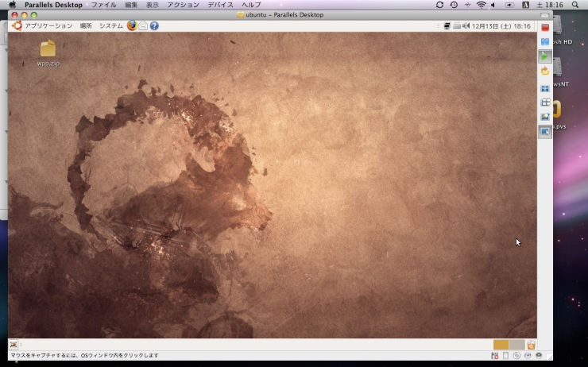Switch to full screen mode from sidebar

coord(545,88)
